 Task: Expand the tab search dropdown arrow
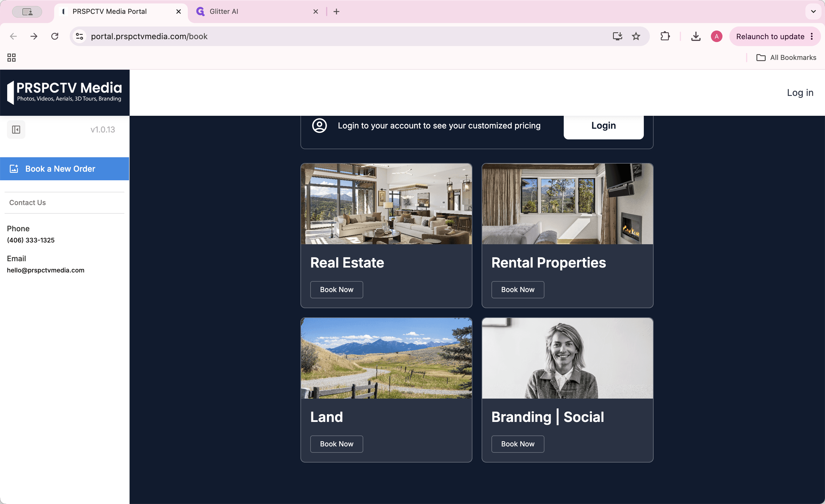tap(813, 12)
